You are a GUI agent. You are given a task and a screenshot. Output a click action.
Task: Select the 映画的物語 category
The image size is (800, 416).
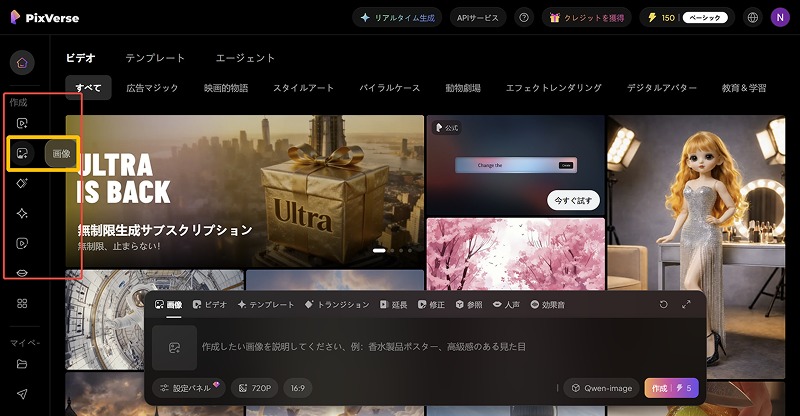(226, 88)
